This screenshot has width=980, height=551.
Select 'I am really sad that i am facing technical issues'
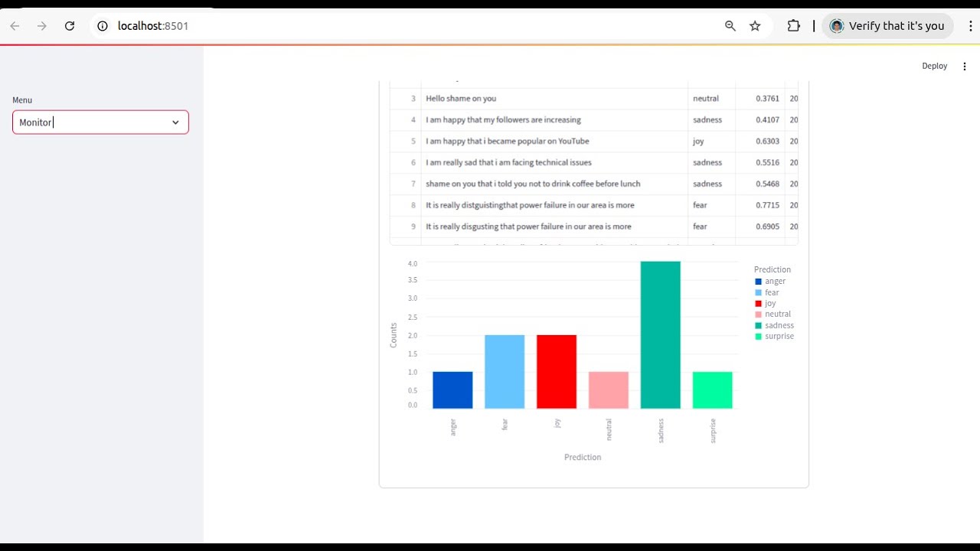pyautogui.click(x=554, y=163)
